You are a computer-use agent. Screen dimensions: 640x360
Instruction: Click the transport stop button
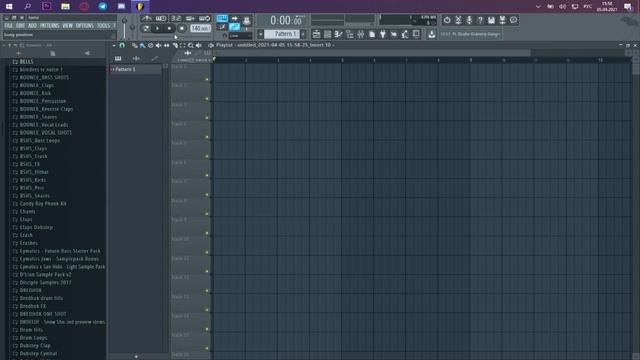169,28
